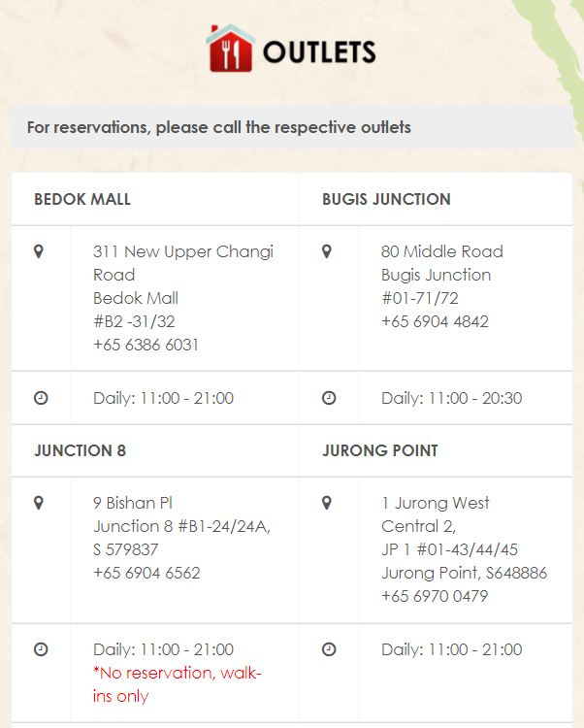The image size is (584, 728).
Task: Click the red restaurant house logo icon
Action: point(230,49)
